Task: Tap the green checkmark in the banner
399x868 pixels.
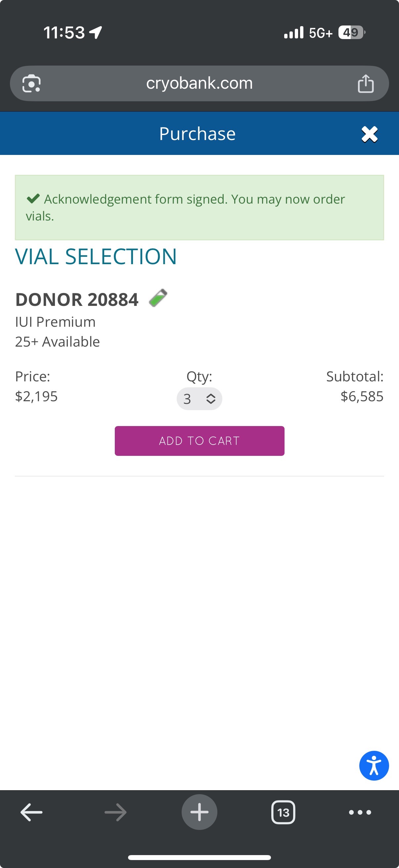Action: (x=33, y=199)
